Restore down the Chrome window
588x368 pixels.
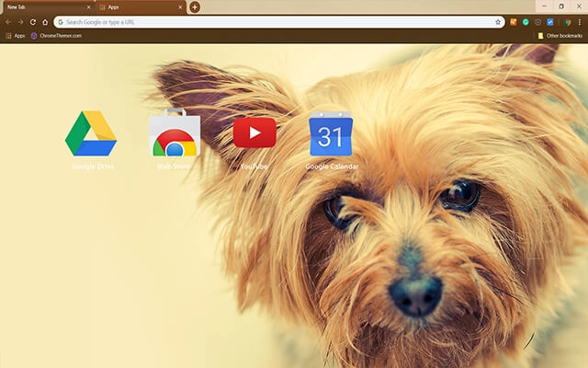tap(561, 6)
